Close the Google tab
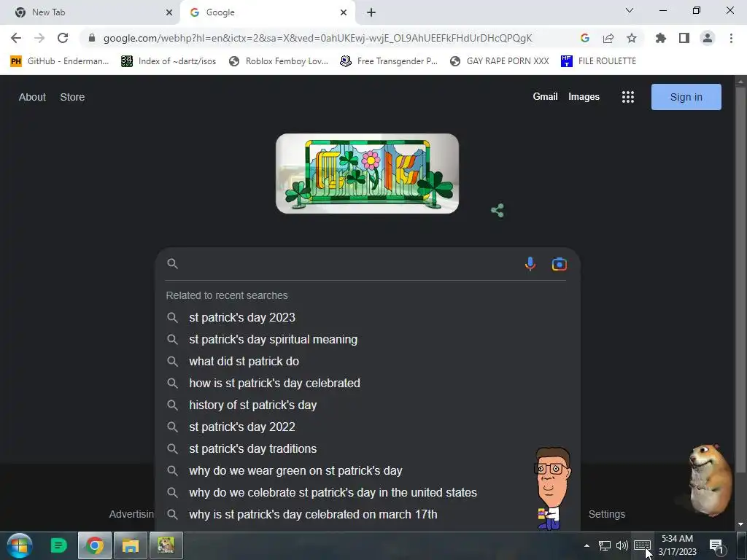 [344, 12]
